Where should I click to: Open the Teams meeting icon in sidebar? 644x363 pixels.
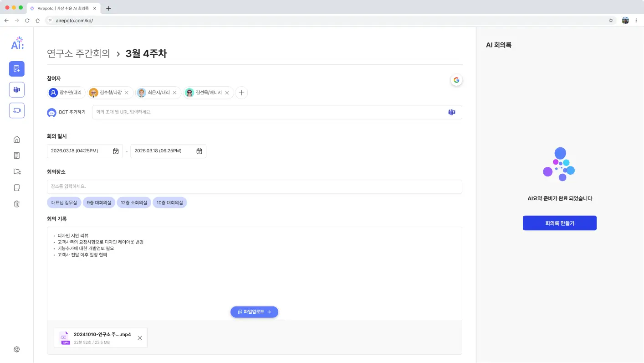pyautogui.click(x=17, y=90)
